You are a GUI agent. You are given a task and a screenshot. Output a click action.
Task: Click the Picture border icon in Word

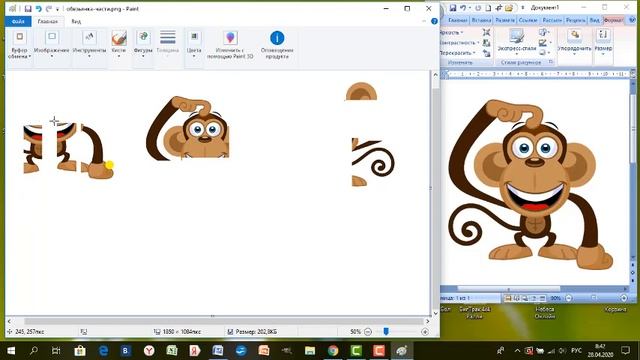(544, 42)
